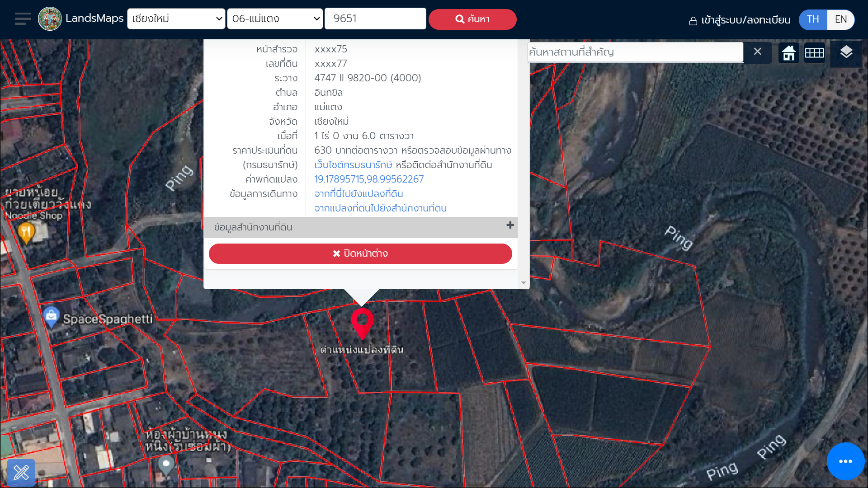Open the hamburger menu icon
Screen dimensions: 868x488
23,19
